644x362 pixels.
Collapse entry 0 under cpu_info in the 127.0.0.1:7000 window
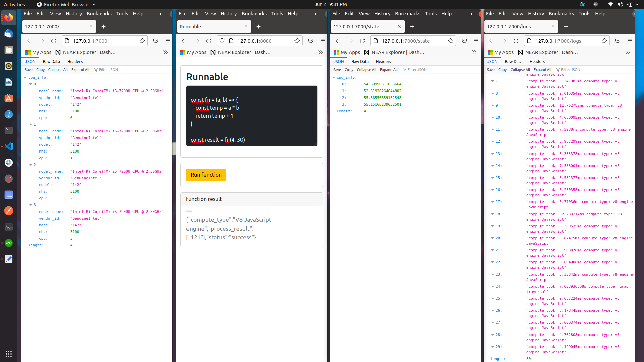tap(31, 84)
